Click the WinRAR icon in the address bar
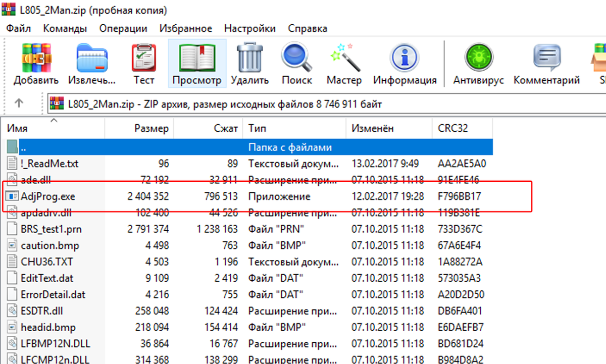606x364 pixels. point(58,105)
